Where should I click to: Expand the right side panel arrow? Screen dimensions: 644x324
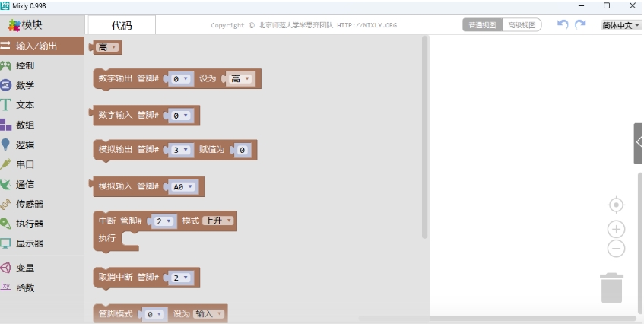point(639,142)
